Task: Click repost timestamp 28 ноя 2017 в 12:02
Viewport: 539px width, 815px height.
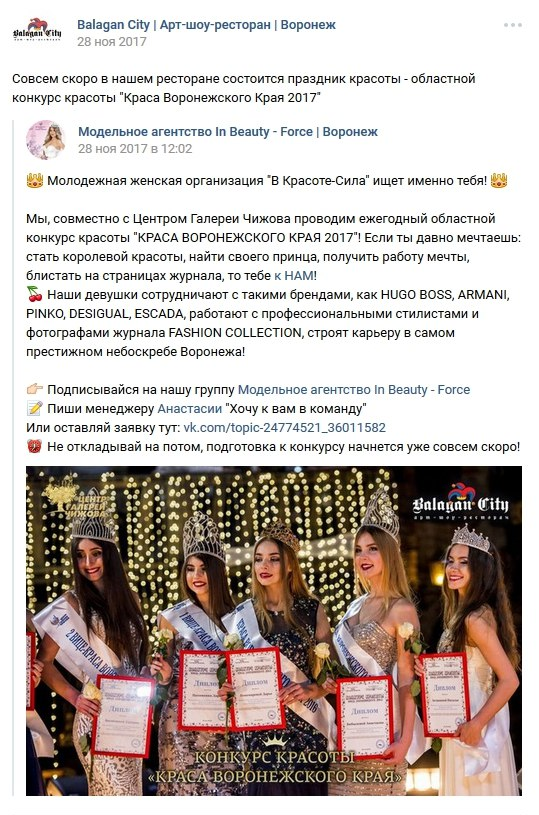Action: (135, 149)
